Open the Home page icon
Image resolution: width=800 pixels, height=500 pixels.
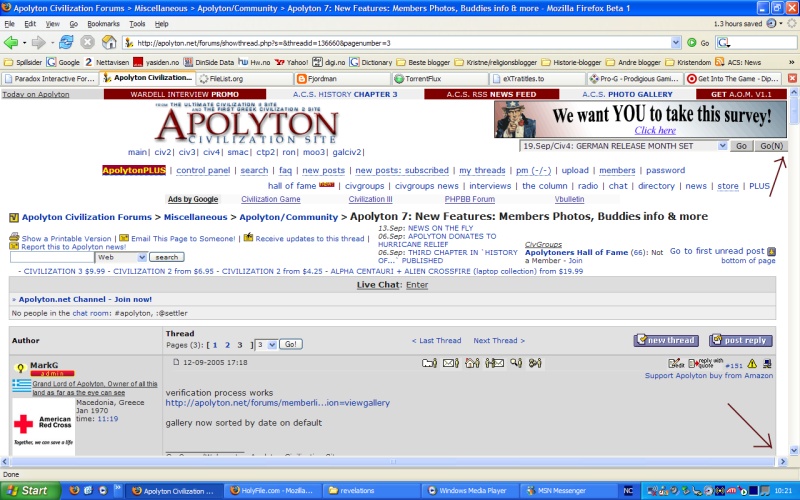[x=109, y=42]
